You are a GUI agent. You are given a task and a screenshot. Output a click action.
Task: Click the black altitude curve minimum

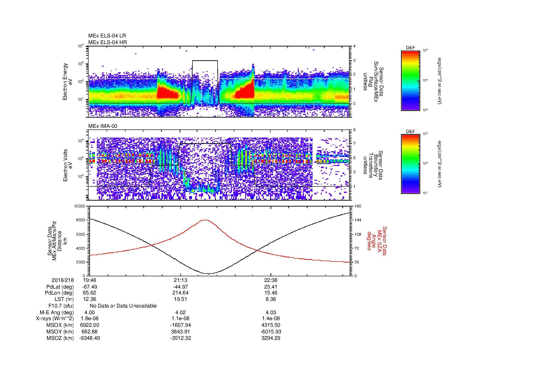[x=209, y=274]
